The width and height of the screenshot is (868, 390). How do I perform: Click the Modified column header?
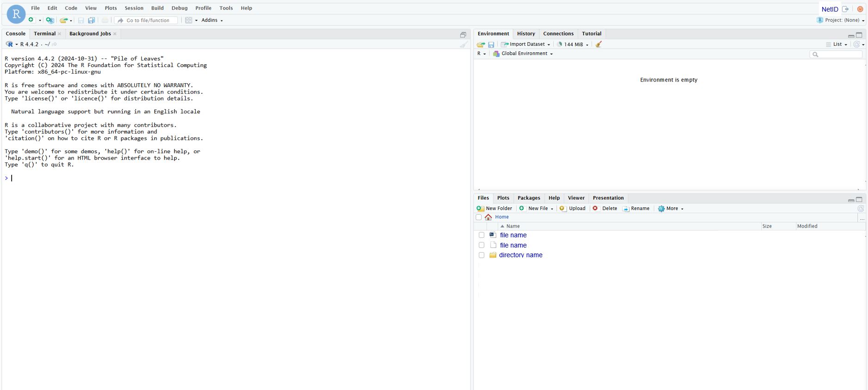pyautogui.click(x=807, y=226)
